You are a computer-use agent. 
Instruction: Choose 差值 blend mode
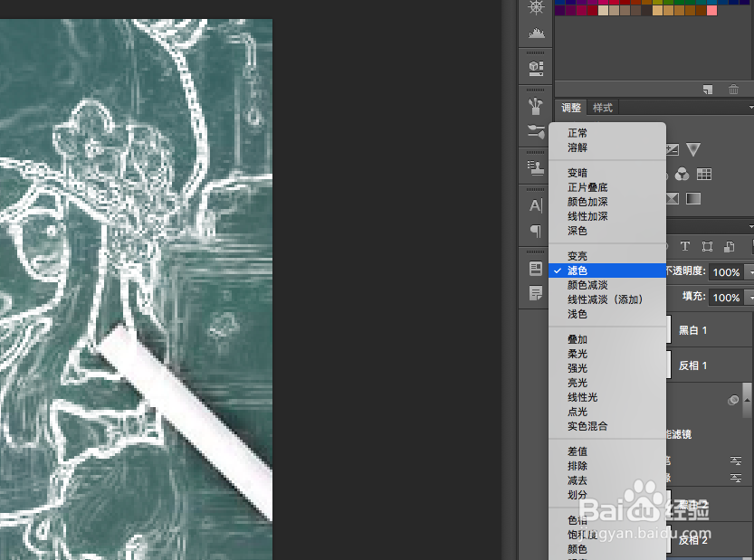(x=607, y=451)
